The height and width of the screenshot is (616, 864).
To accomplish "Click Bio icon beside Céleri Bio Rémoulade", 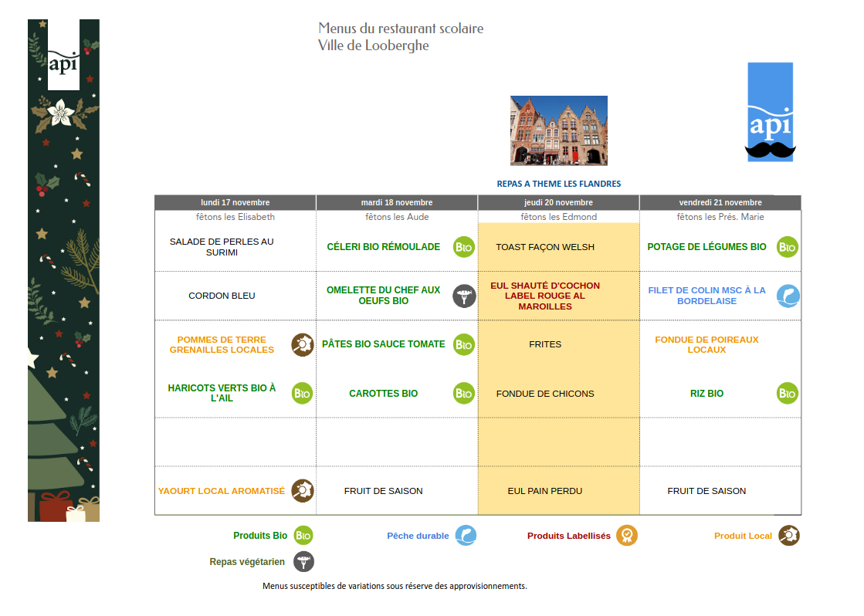I will tap(463, 247).
